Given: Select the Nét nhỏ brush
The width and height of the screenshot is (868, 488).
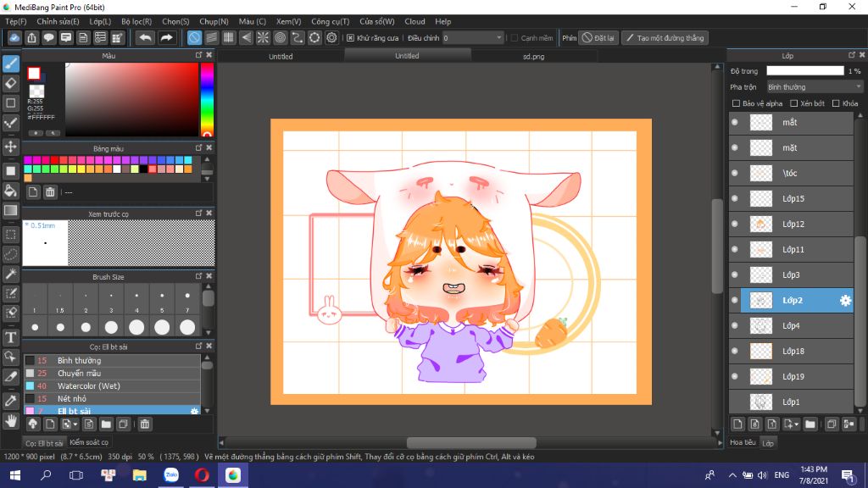Looking at the screenshot, I should pos(112,398).
